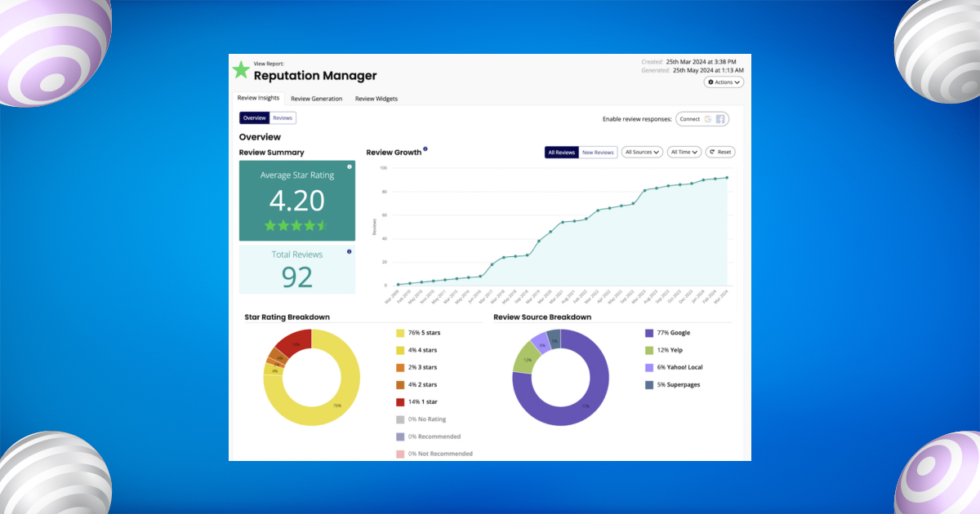The image size is (980, 514).
Task: Click the green star logo icon
Action: [241, 70]
